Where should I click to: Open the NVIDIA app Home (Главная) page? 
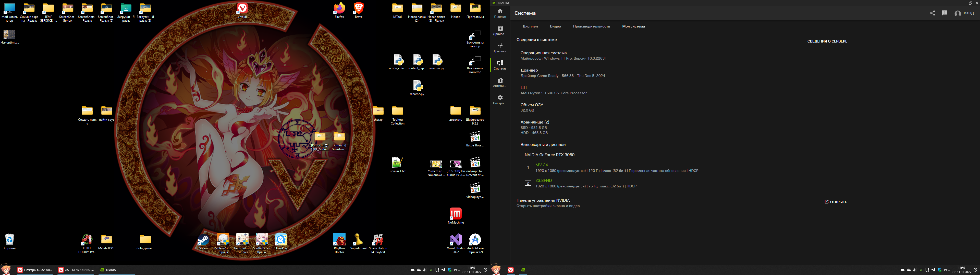500,13
